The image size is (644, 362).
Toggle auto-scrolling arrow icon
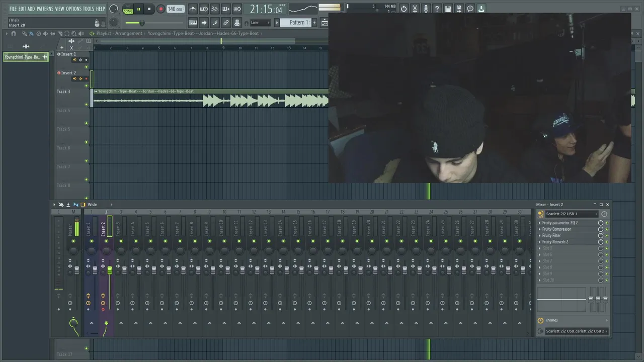pyautogui.click(x=204, y=23)
